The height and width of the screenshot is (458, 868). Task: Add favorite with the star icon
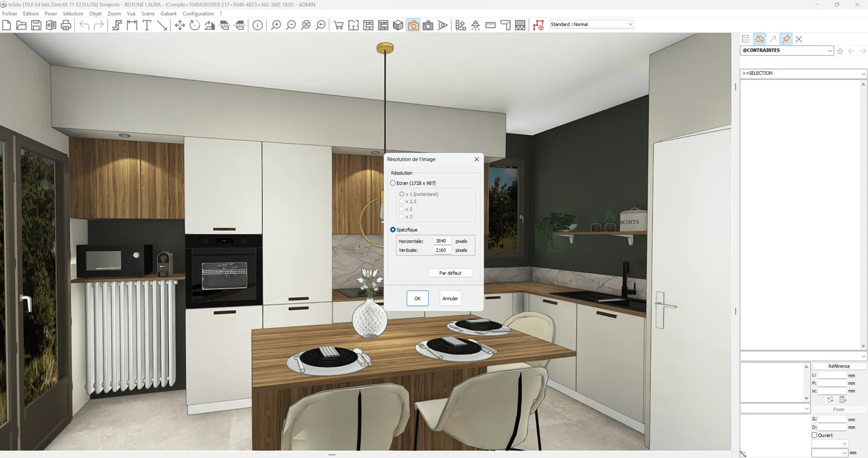[x=840, y=51]
